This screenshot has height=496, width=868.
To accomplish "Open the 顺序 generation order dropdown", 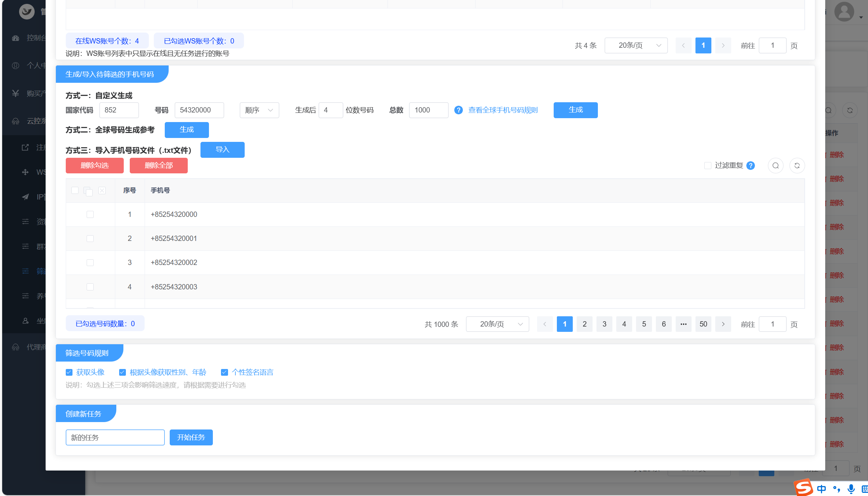I will [259, 110].
